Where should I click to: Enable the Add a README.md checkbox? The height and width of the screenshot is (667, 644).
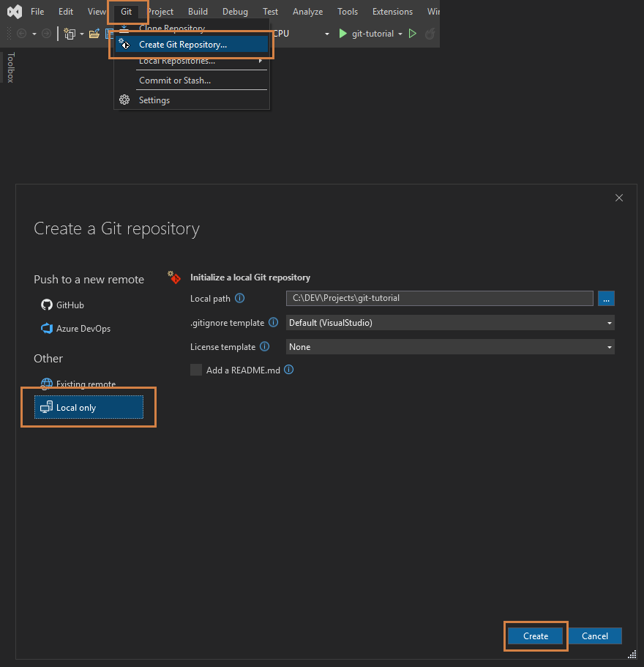click(x=196, y=370)
